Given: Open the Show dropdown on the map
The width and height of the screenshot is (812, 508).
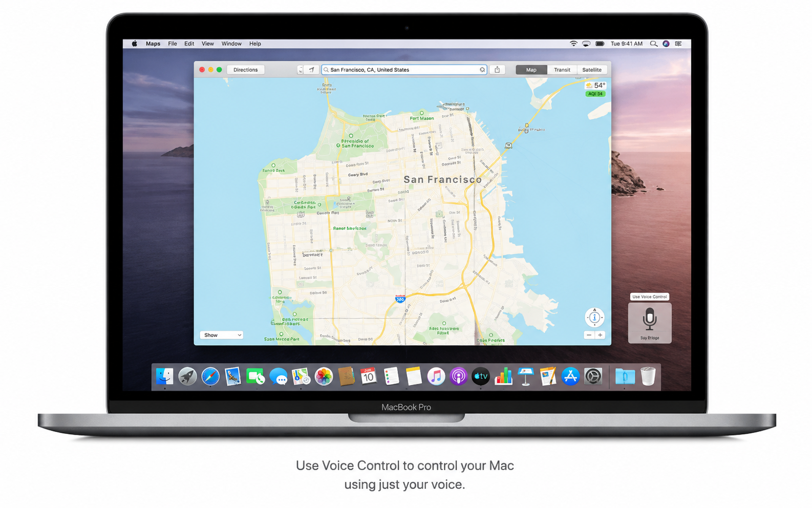Looking at the screenshot, I should pyautogui.click(x=222, y=335).
